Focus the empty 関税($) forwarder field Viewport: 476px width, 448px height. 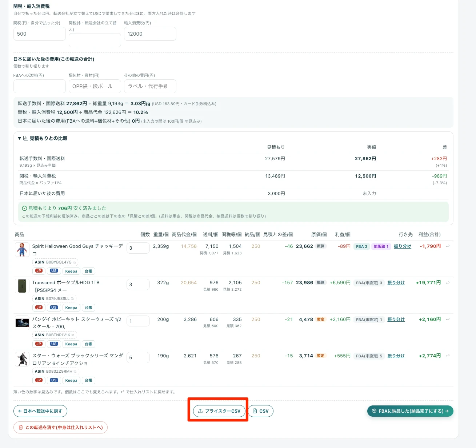coord(95,40)
